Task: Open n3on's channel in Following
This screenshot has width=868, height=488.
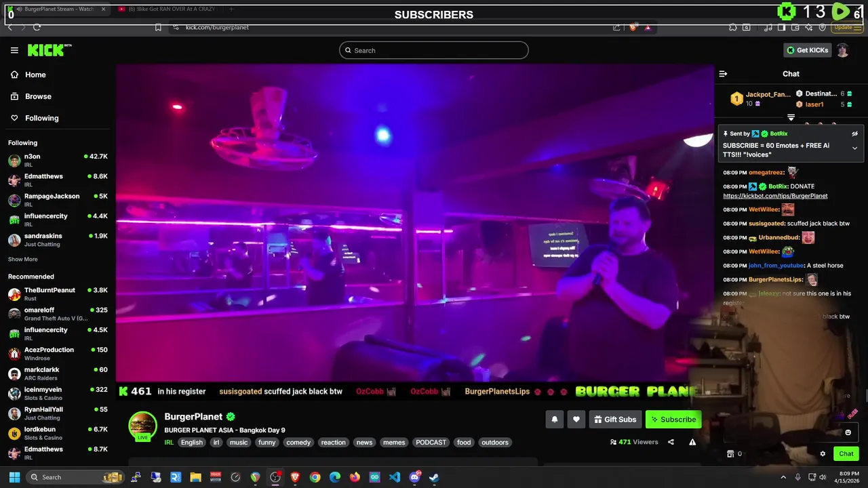Action: (x=58, y=161)
